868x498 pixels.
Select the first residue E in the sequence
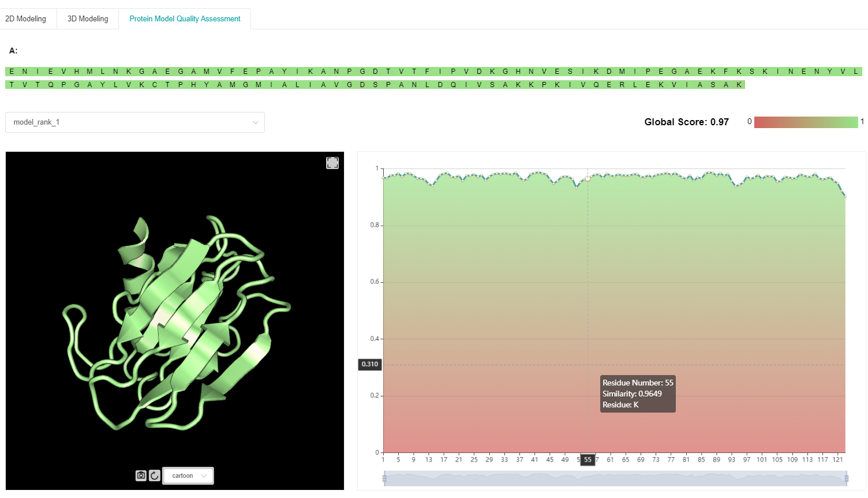[x=12, y=72]
